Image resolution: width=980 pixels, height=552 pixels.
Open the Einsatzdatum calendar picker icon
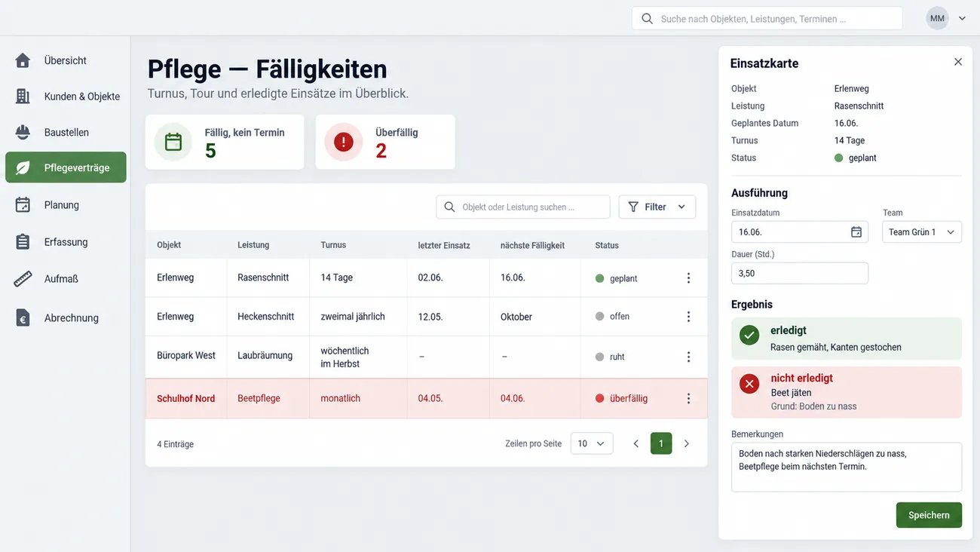856,232
